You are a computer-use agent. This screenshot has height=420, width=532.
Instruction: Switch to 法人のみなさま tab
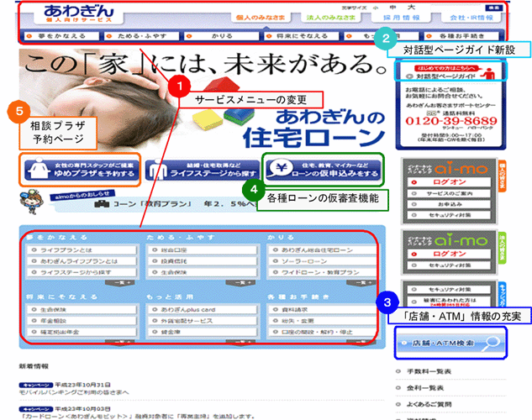click(331, 18)
